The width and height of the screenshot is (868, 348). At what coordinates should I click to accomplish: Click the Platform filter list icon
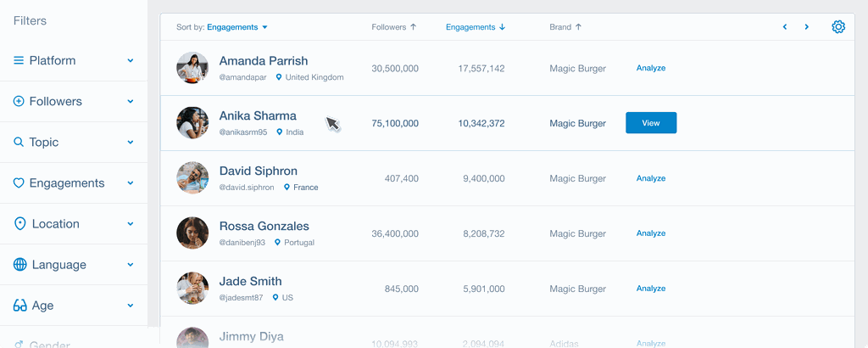(19, 61)
